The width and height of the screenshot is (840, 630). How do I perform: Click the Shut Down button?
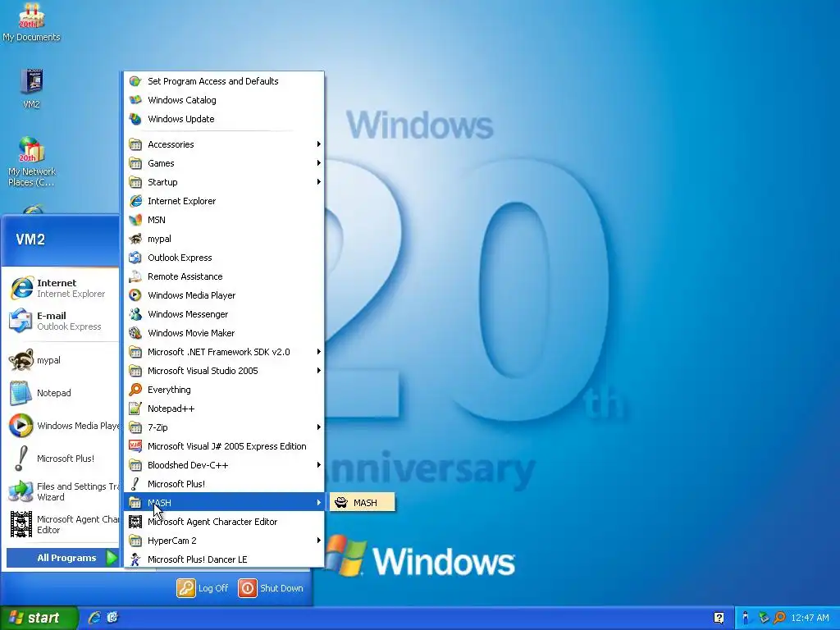tap(271, 587)
